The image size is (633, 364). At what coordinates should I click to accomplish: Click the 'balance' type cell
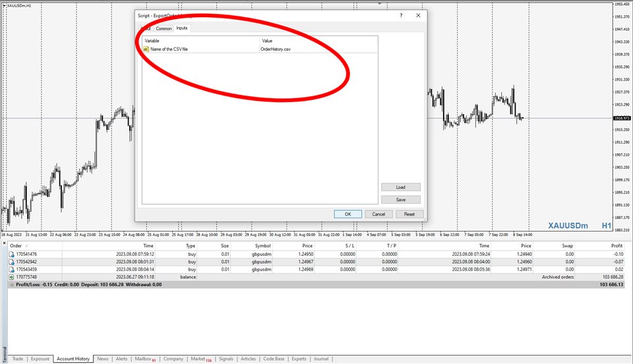click(x=188, y=277)
